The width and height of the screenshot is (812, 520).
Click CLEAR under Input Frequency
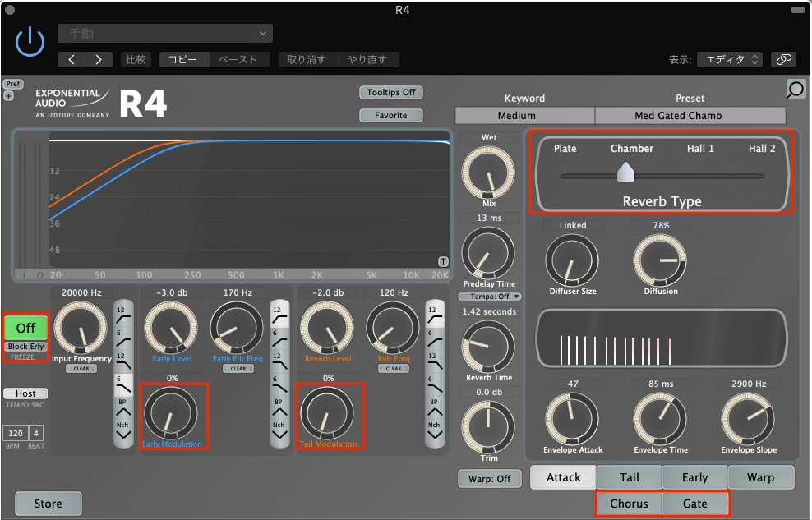tap(81, 368)
